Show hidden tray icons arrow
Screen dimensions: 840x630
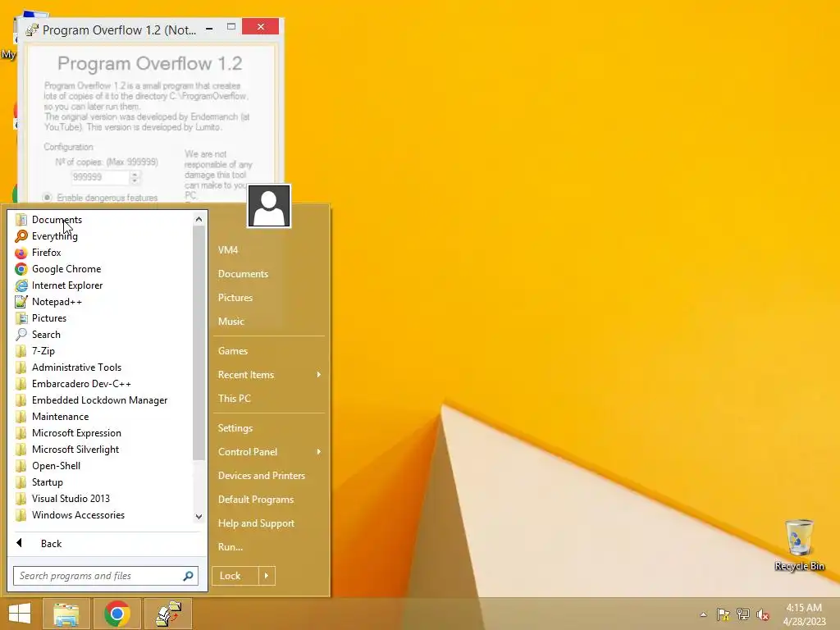point(703,614)
